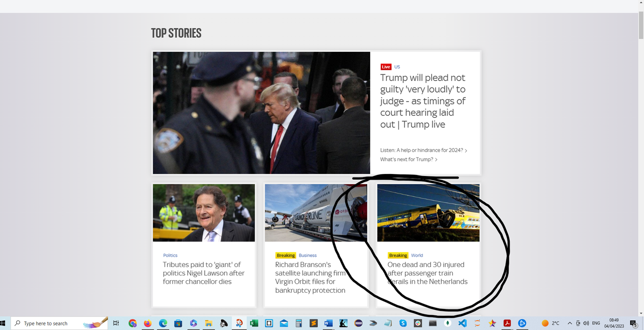
Task: Open File Explorer from the taskbar
Action: coord(208,323)
